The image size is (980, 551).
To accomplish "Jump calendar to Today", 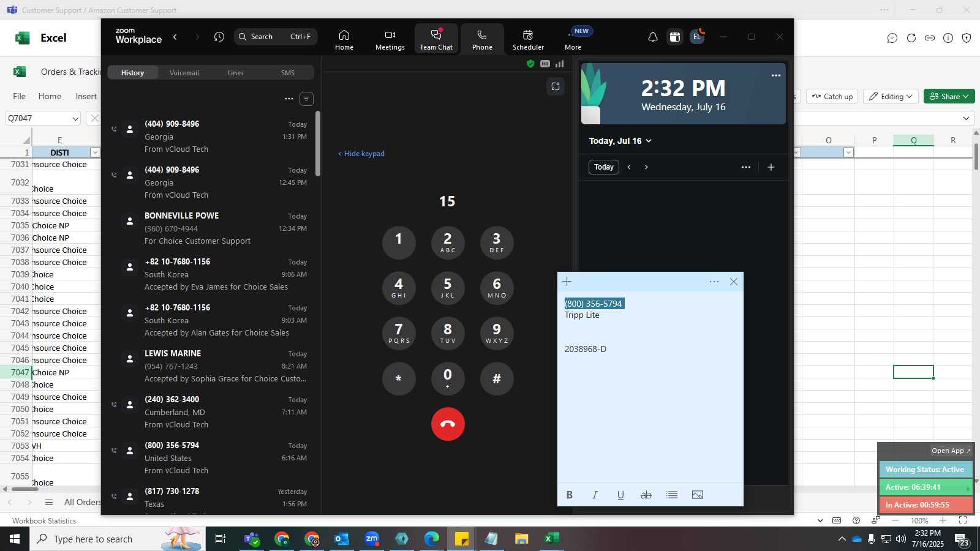I will point(604,167).
